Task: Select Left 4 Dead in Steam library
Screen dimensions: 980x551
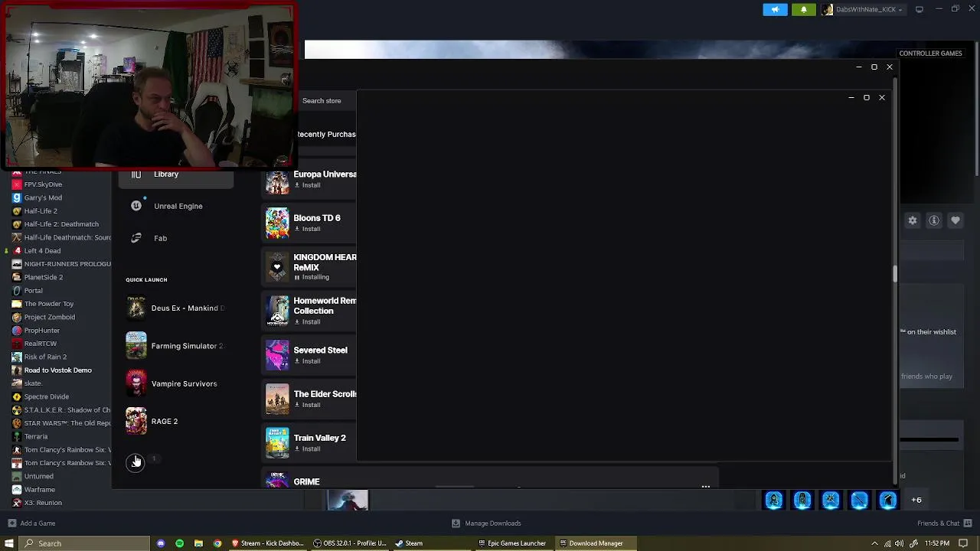Action: [42, 251]
